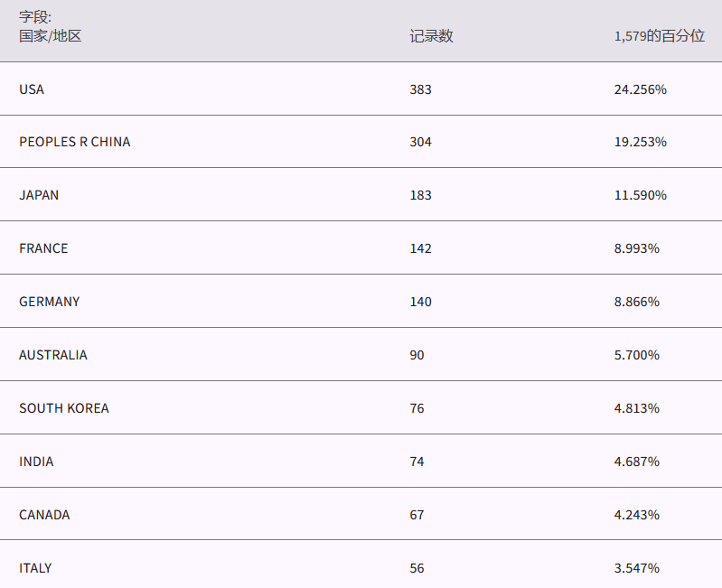
Task: Click the USA country row label
Action: 32,89
